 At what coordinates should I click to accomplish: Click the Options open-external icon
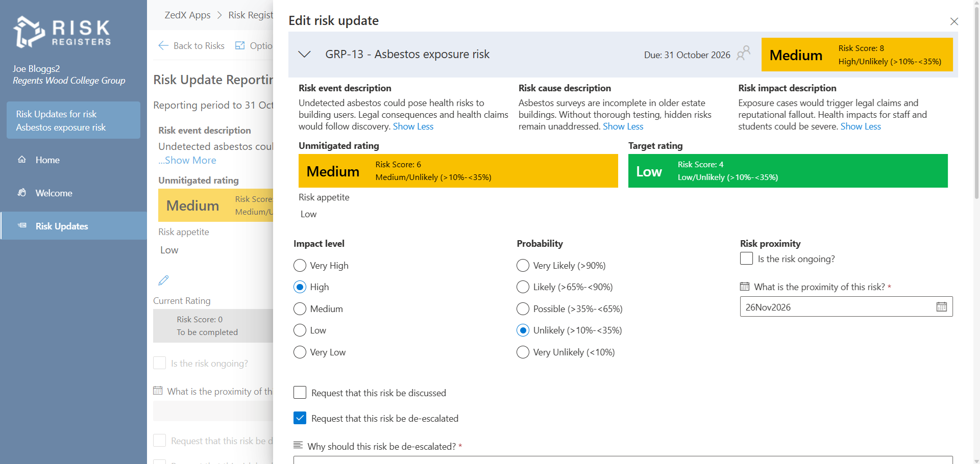click(x=240, y=46)
